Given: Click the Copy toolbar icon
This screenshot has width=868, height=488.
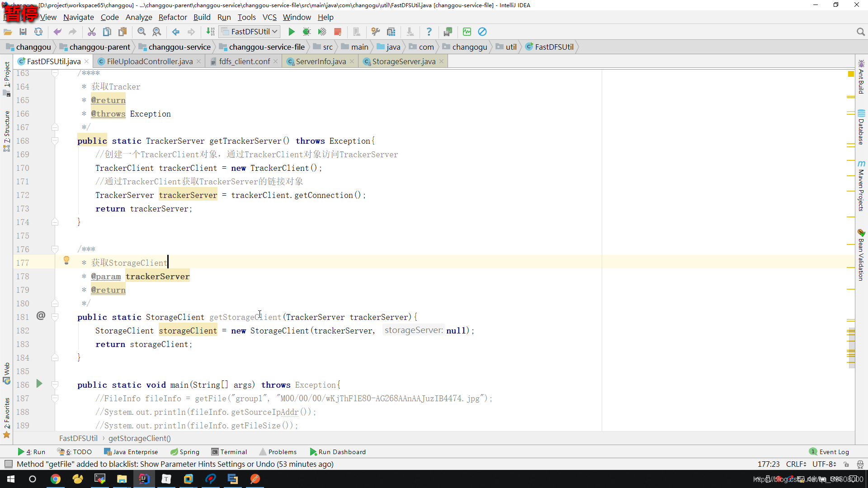Looking at the screenshot, I should [x=107, y=32].
